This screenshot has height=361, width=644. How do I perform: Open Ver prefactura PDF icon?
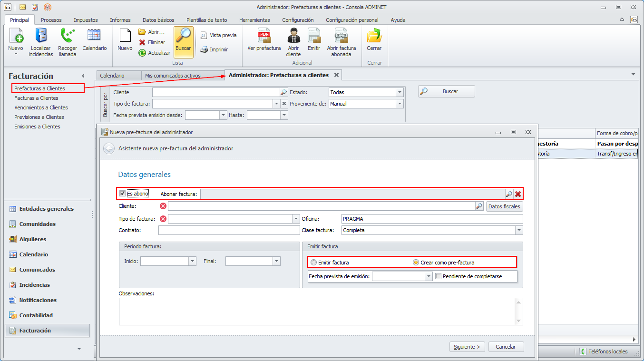[x=264, y=36]
